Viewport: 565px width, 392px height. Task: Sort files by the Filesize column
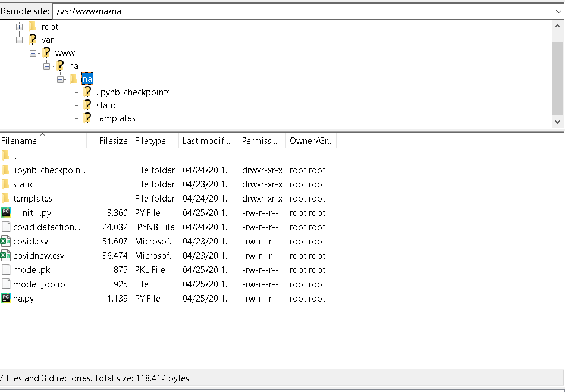point(112,140)
